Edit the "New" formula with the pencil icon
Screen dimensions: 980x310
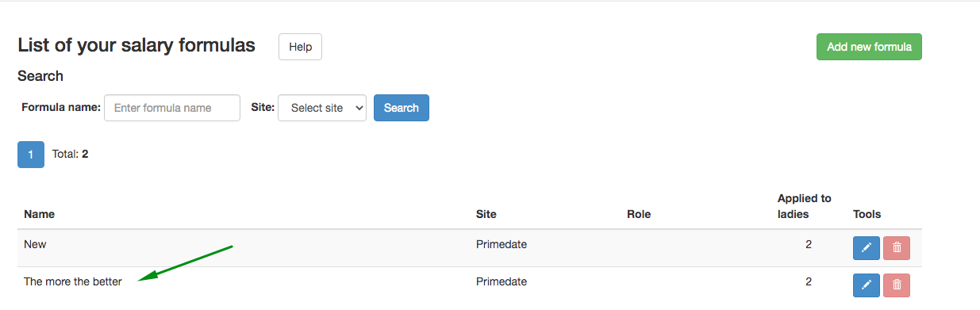(x=867, y=248)
